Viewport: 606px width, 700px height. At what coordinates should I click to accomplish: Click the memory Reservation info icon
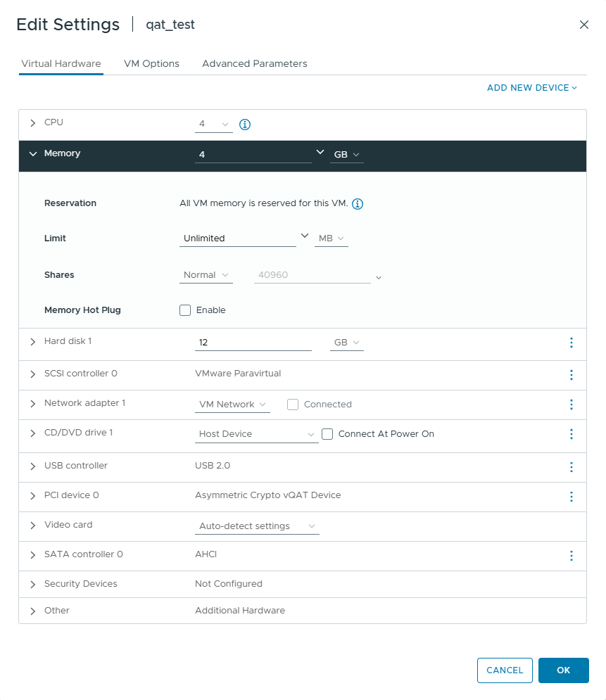358,204
